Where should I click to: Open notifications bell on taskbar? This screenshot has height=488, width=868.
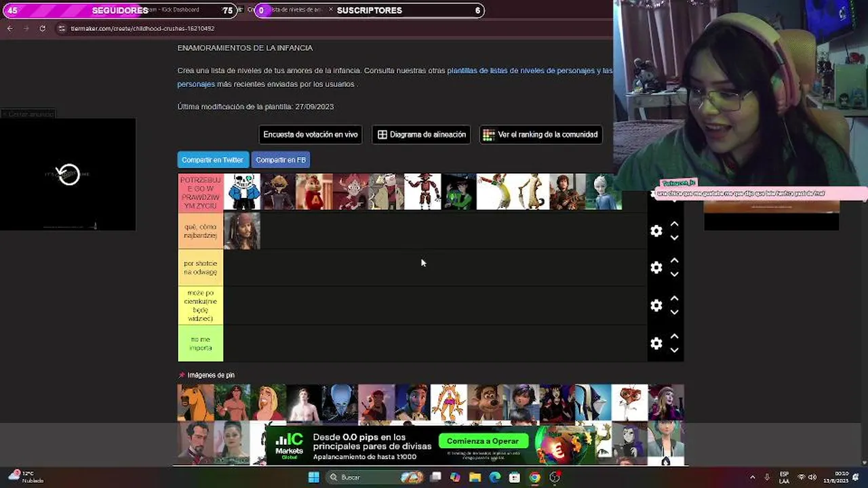click(x=856, y=477)
